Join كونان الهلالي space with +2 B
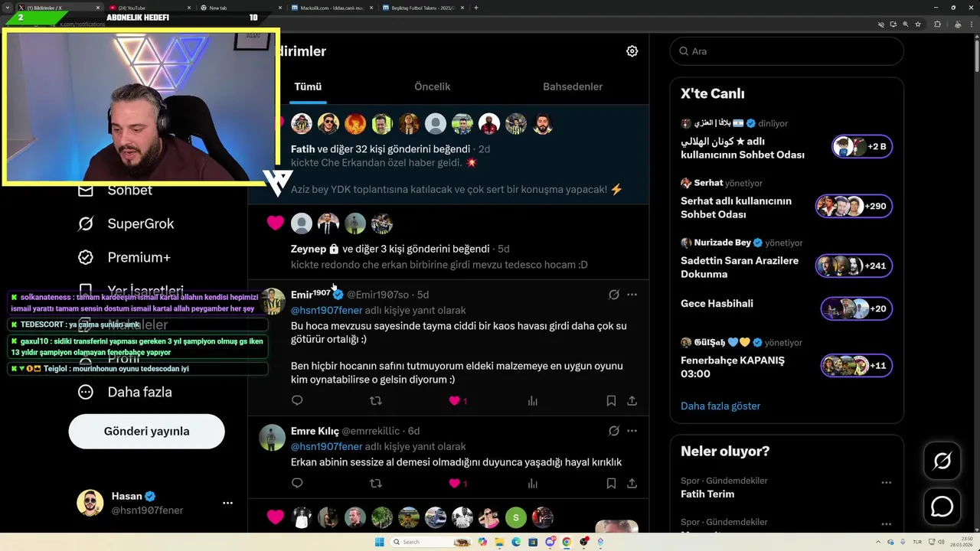The width and height of the screenshot is (980, 551). pyautogui.click(x=861, y=146)
